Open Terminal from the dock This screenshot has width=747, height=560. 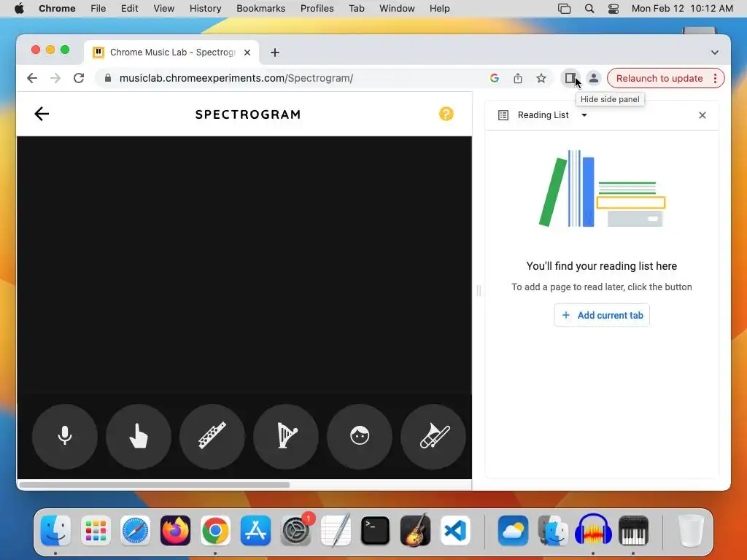376,531
